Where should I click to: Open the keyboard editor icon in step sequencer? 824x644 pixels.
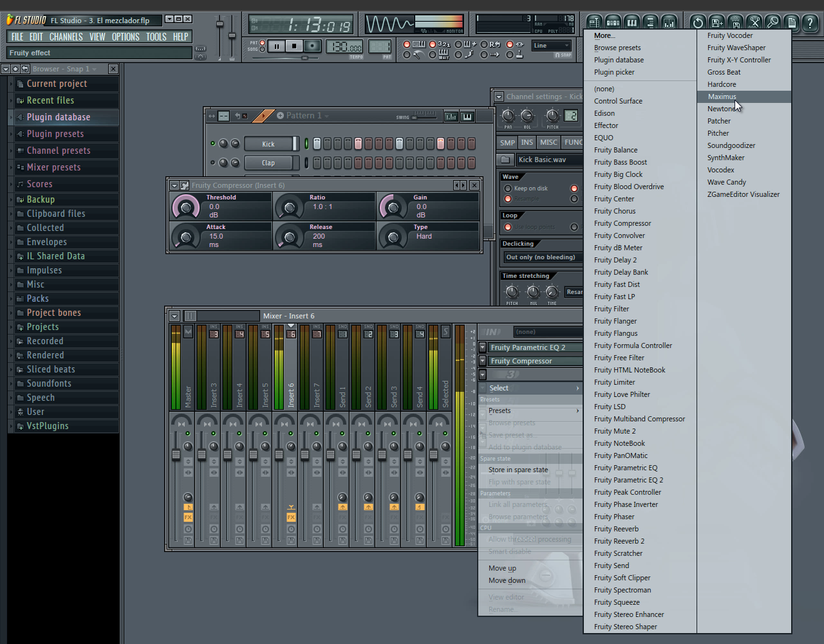click(467, 116)
